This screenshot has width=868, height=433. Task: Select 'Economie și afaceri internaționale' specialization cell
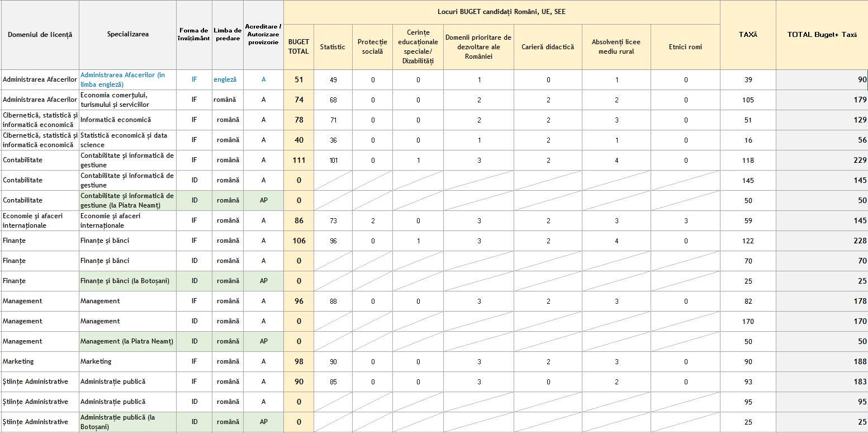click(x=128, y=220)
